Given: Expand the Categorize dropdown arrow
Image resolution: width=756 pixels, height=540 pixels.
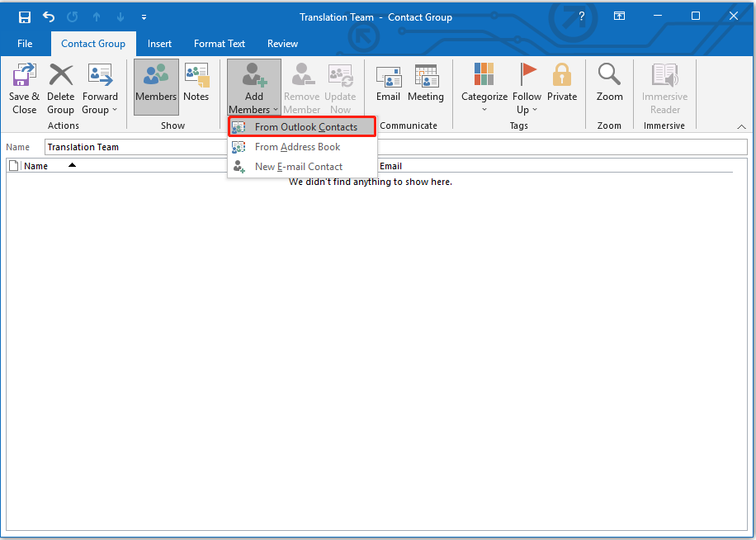Looking at the screenshot, I should [484, 109].
